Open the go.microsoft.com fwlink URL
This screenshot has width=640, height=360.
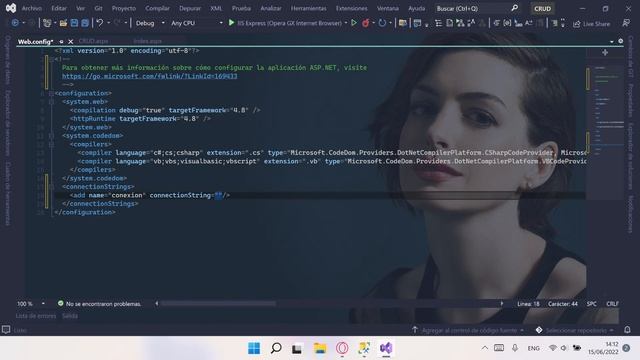149,76
